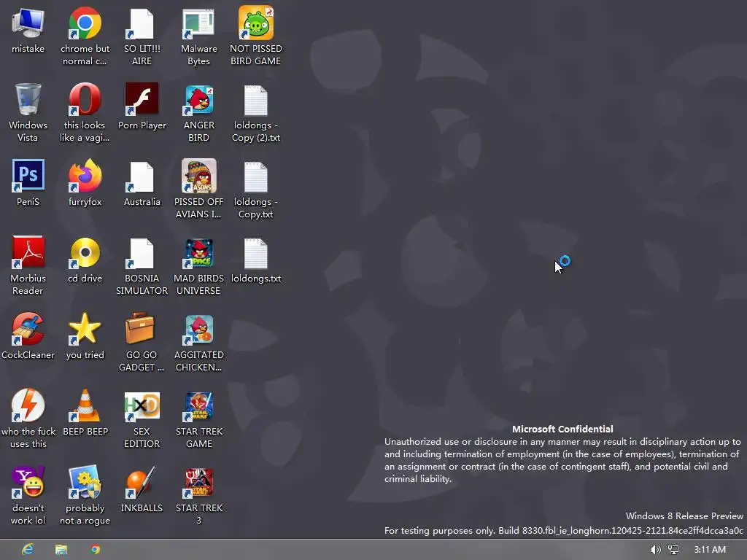
Task: Select Yahoo 'doesn't work lol' icon
Action: pos(28,482)
